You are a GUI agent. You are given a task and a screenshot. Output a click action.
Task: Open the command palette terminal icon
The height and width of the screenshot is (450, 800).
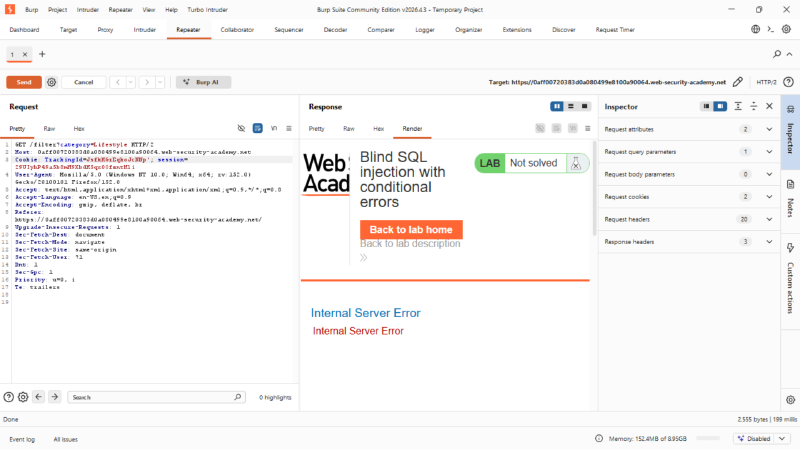pyautogui.click(x=771, y=29)
